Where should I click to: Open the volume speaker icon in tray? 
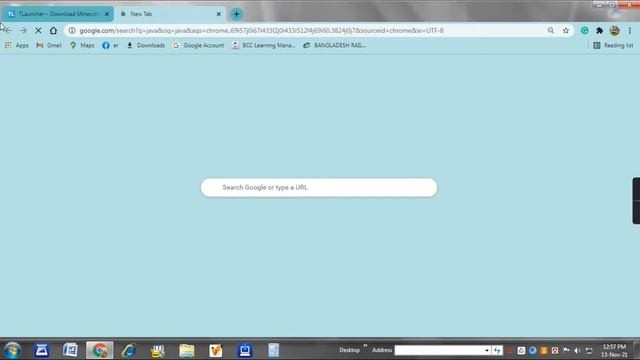(577, 350)
